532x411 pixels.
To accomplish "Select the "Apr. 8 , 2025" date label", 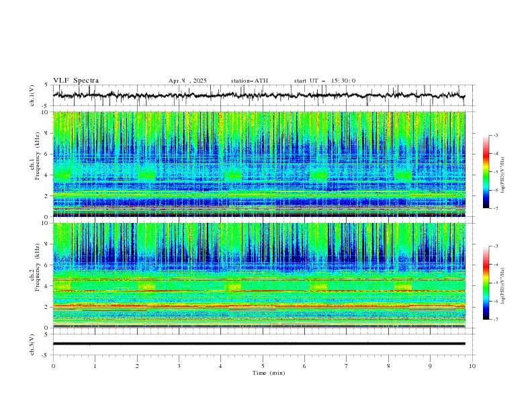I will point(187,81).
